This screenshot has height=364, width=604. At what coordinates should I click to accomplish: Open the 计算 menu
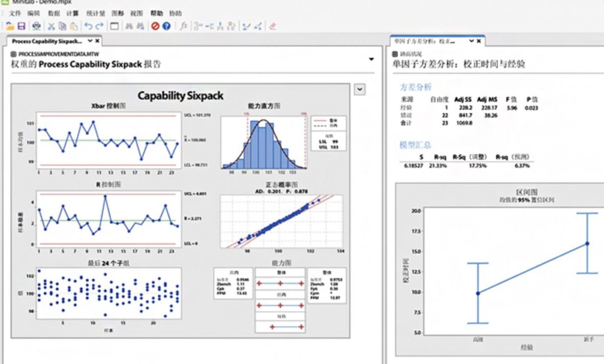(72, 13)
